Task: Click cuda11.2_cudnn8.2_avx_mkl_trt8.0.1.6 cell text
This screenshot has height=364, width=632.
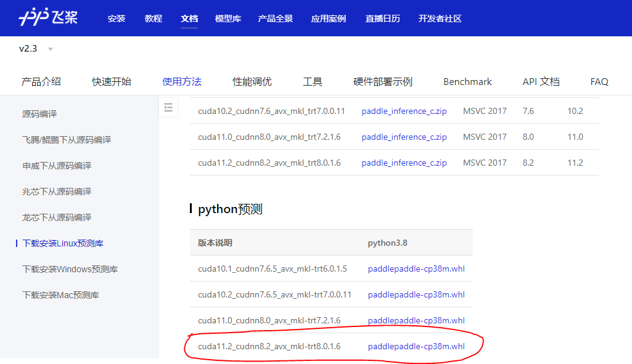Action: [269, 163]
